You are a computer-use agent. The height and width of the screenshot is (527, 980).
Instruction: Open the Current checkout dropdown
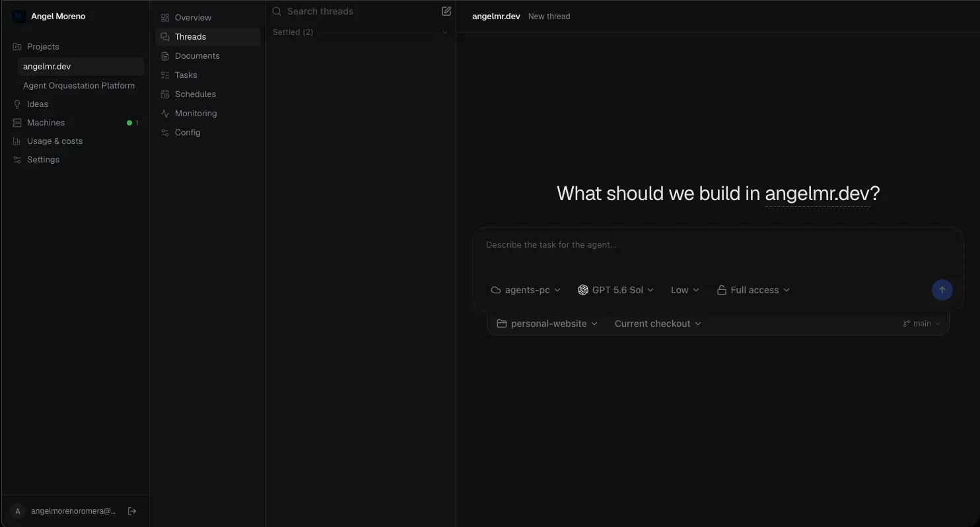pos(658,324)
